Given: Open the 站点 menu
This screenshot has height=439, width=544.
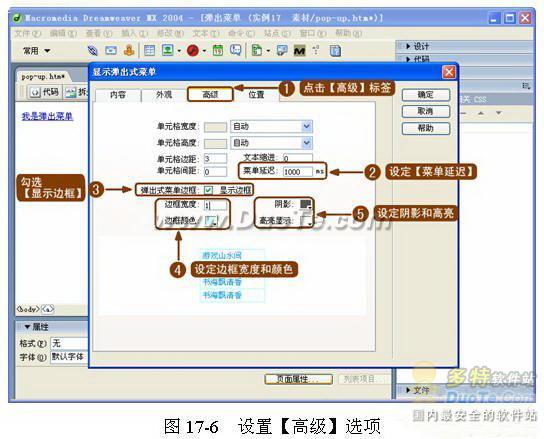Looking at the screenshot, I should tap(277, 34).
